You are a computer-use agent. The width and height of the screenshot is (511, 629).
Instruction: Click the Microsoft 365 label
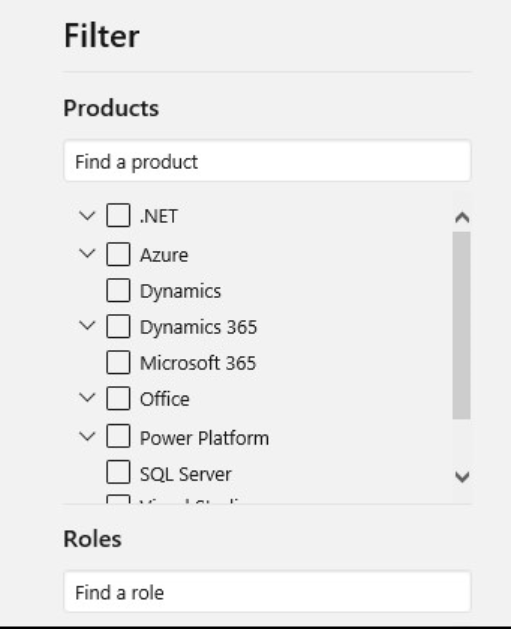(x=198, y=363)
